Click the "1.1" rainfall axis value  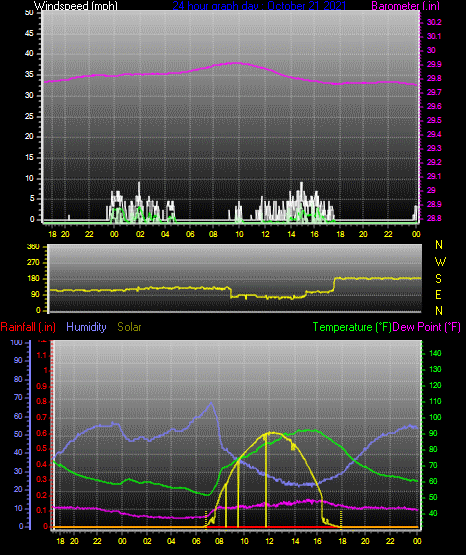[42, 355]
